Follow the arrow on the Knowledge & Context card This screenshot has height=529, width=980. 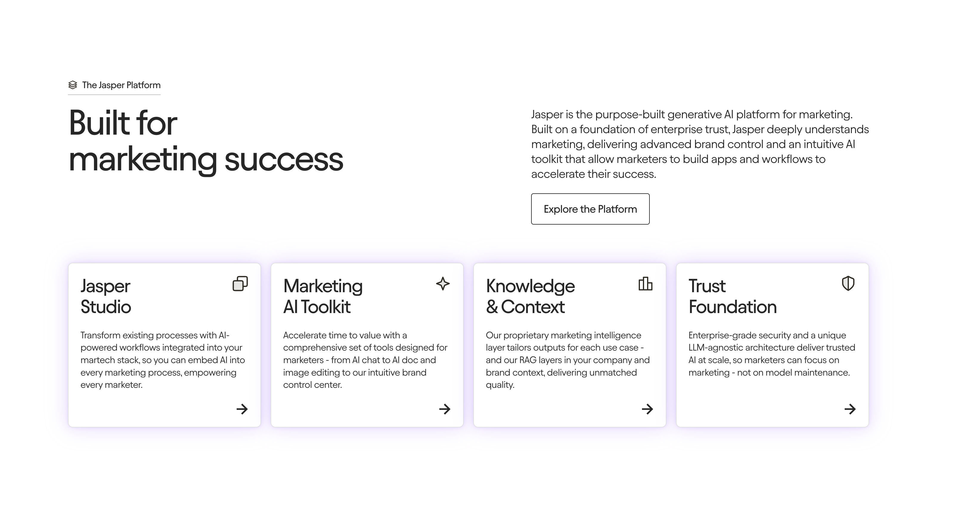(x=647, y=409)
